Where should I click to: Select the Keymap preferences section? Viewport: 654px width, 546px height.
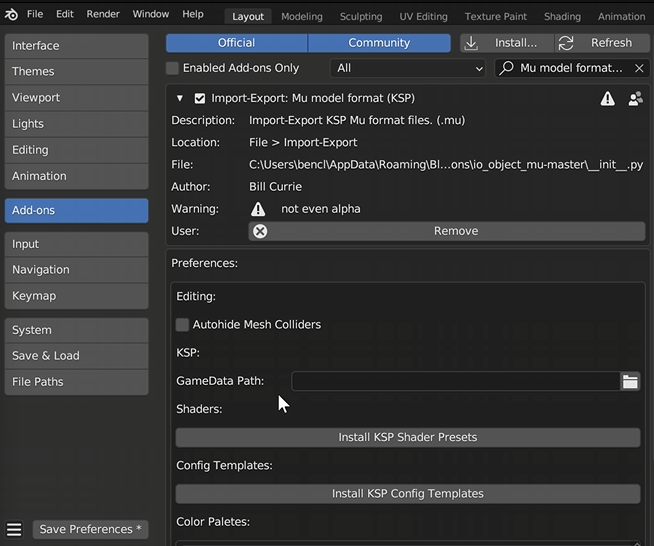pyautogui.click(x=76, y=296)
